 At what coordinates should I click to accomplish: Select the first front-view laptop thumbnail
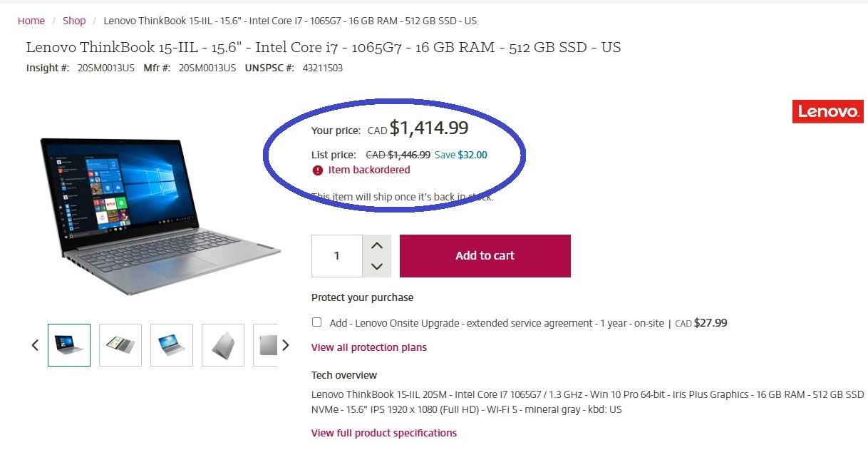click(x=69, y=345)
